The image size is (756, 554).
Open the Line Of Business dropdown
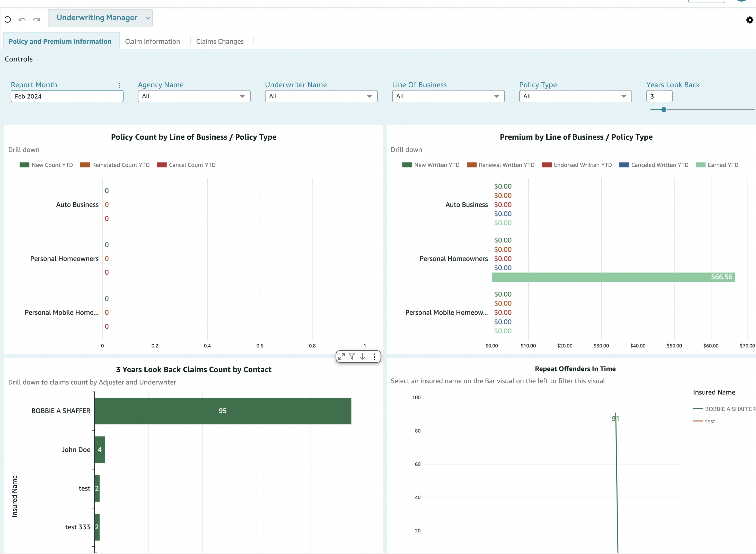point(448,96)
